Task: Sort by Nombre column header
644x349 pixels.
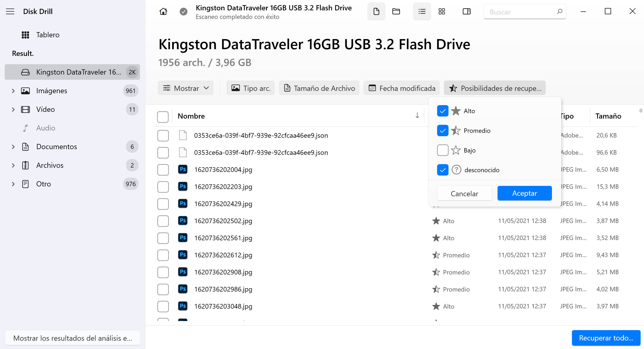Action: (191, 116)
